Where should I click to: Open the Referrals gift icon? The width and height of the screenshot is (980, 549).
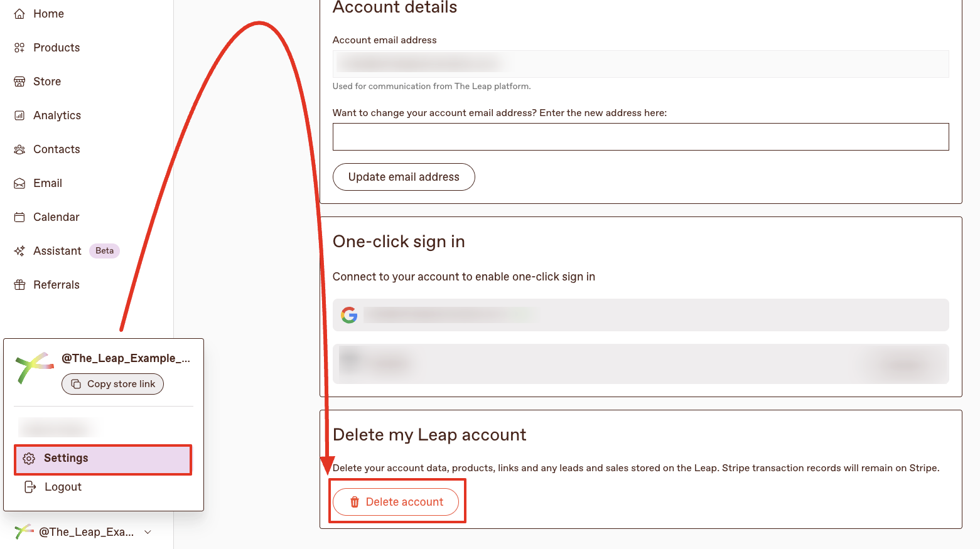pyautogui.click(x=19, y=284)
